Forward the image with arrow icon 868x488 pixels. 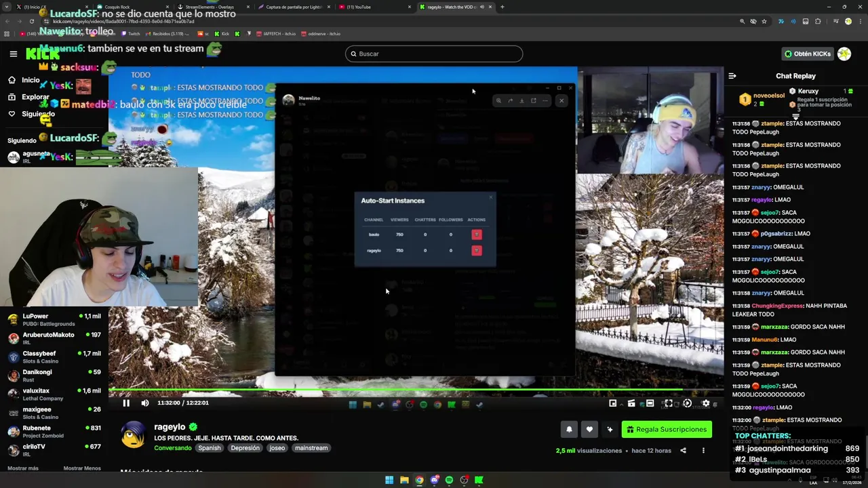click(510, 101)
